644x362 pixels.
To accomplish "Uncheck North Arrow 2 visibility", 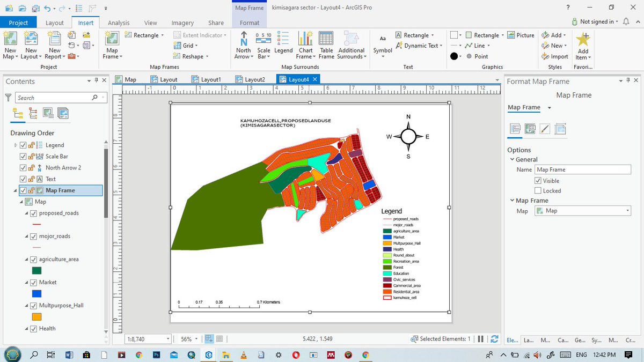I will click(23, 168).
